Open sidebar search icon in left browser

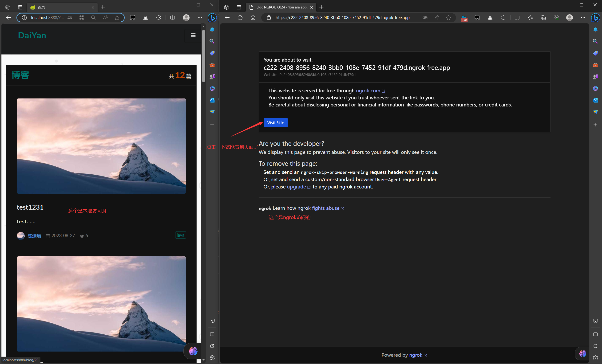click(212, 41)
